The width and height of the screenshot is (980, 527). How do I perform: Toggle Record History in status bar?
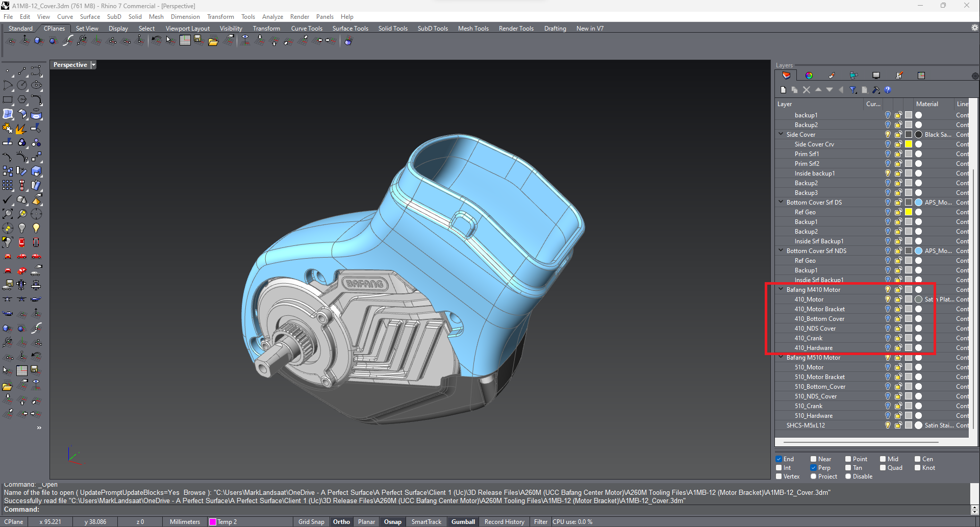point(504,522)
